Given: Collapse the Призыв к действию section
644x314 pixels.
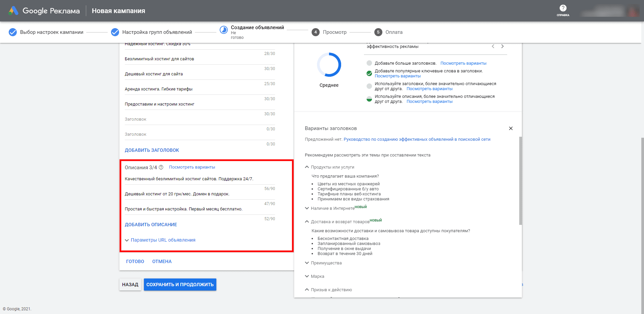Looking at the screenshot, I should click(x=307, y=290).
